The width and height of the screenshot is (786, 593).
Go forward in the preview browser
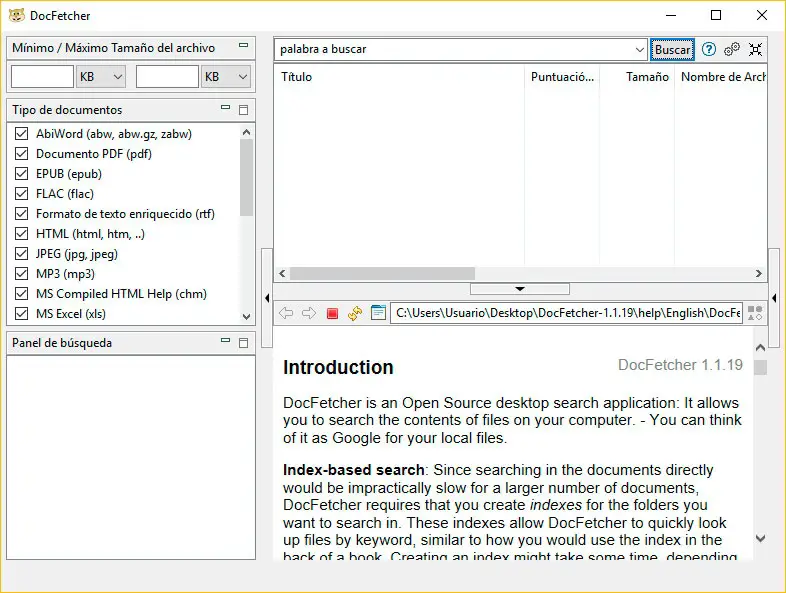coord(309,313)
